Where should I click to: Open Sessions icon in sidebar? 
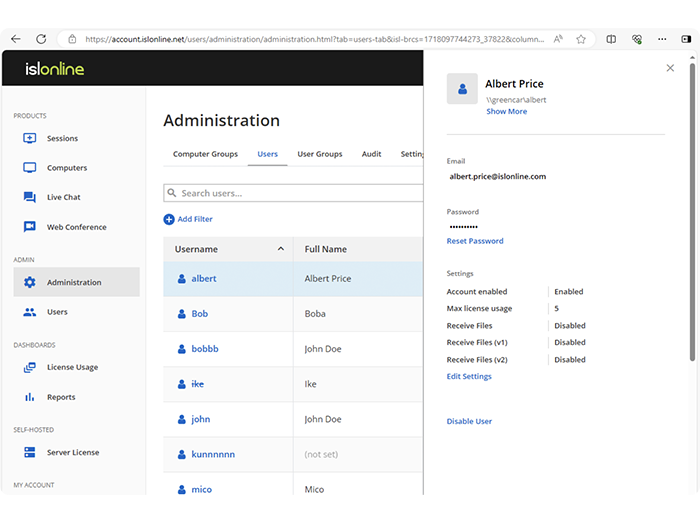(30, 139)
